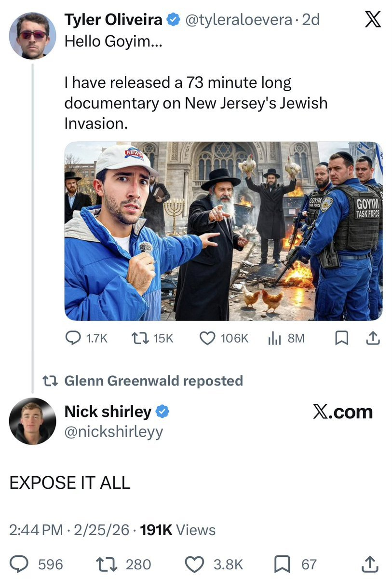Click the 191K Views count
This screenshot has height=579, width=392.
pyautogui.click(x=177, y=530)
